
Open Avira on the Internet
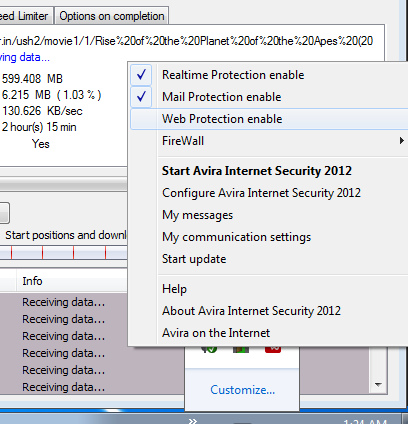click(x=216, y=333)
